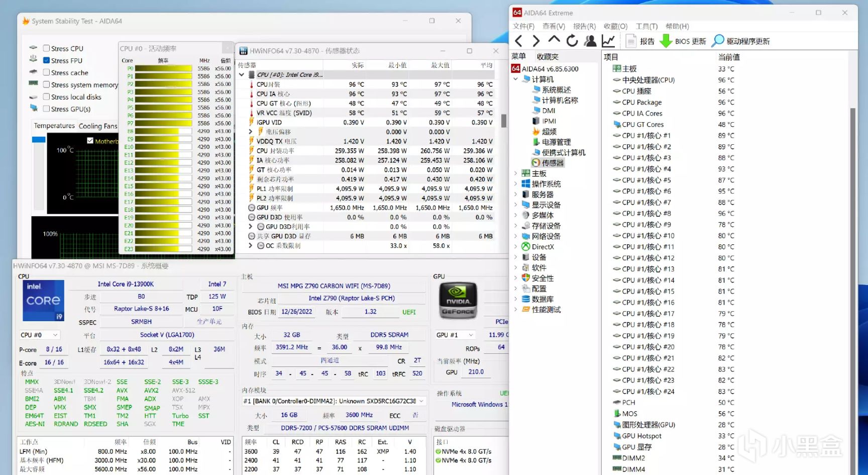
Task: Click the graph chart icon in AIDA64 toolbar
Action: (608, 41)
